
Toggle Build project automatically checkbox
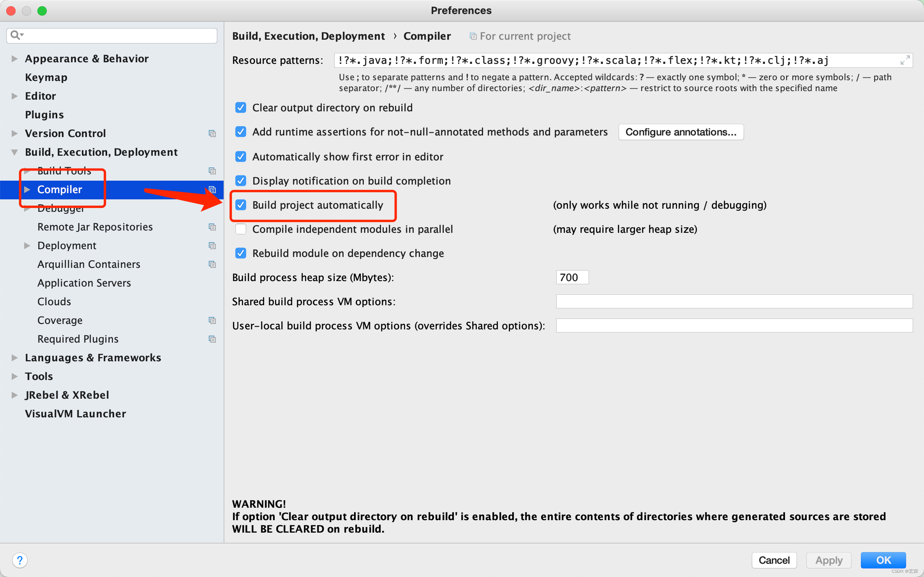241,205
